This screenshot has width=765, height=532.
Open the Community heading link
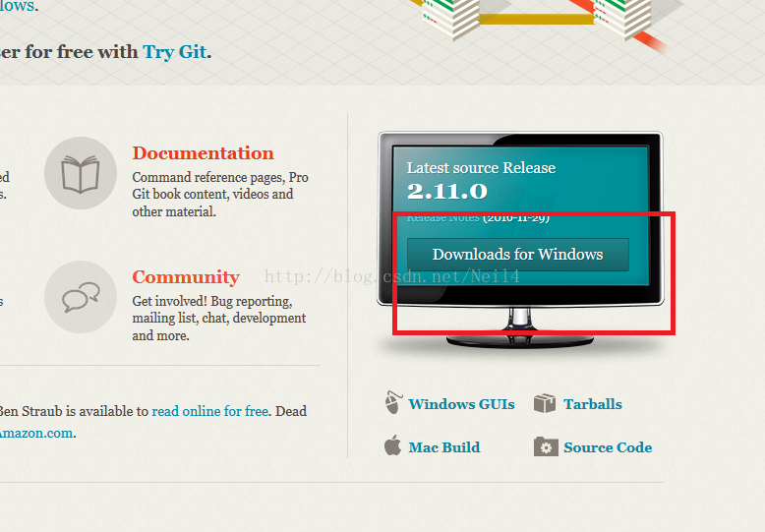pos(186,277)
